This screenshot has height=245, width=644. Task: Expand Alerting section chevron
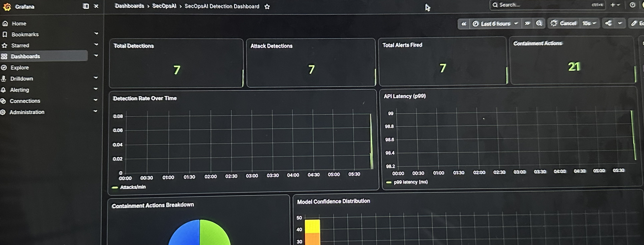pos(96,89)
